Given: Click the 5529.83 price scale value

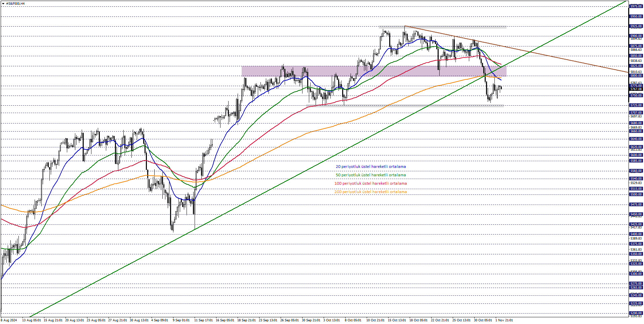Looking at the screenshot, I should tap(636, 183).
